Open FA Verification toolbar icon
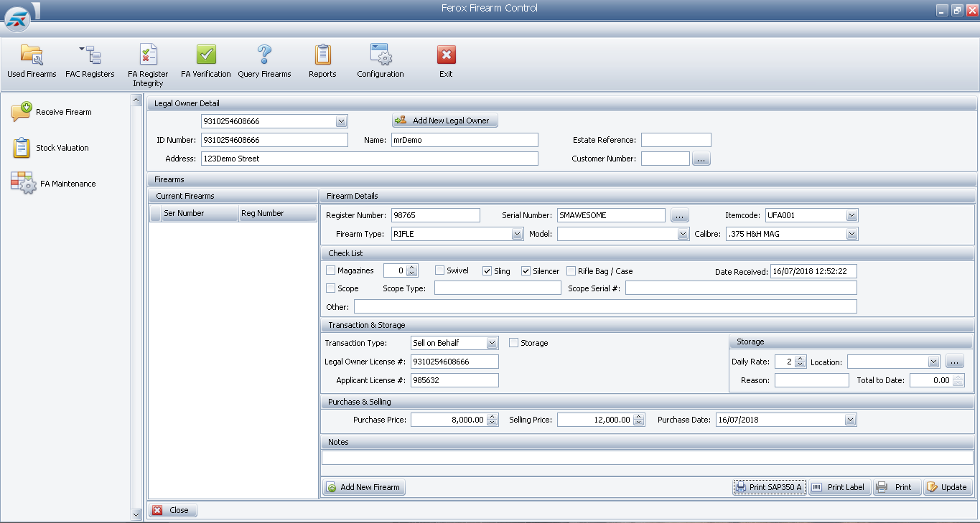Image resolution: width=980 pixels, height=523 pixels. (206, 62)
